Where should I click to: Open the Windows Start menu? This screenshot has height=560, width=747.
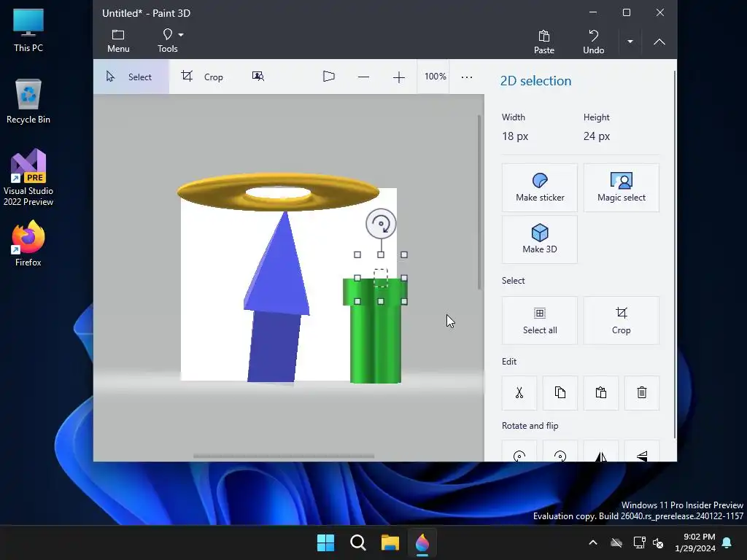point(326,542)
